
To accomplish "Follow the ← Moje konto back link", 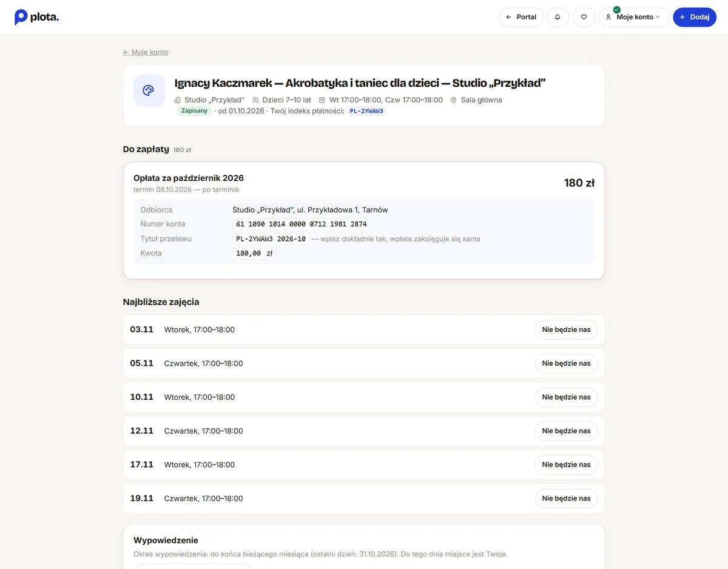I will (x=146, y=52).
